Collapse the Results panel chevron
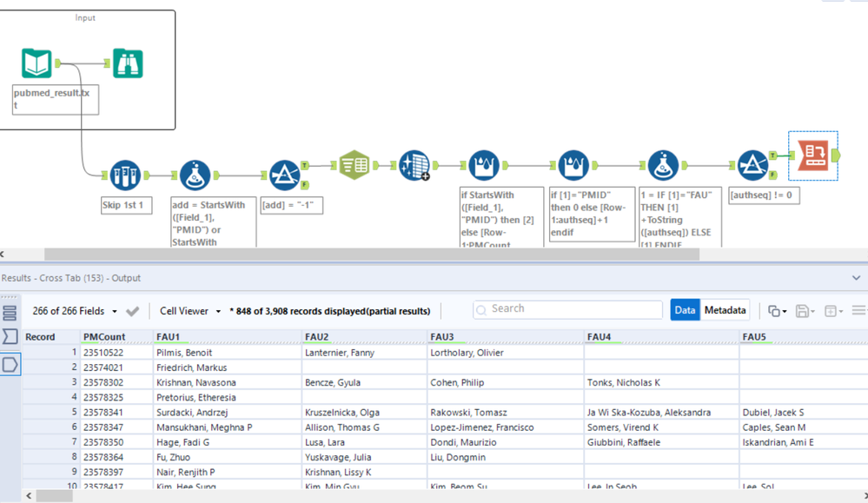 pyautogui.click(x=857, y=278)
